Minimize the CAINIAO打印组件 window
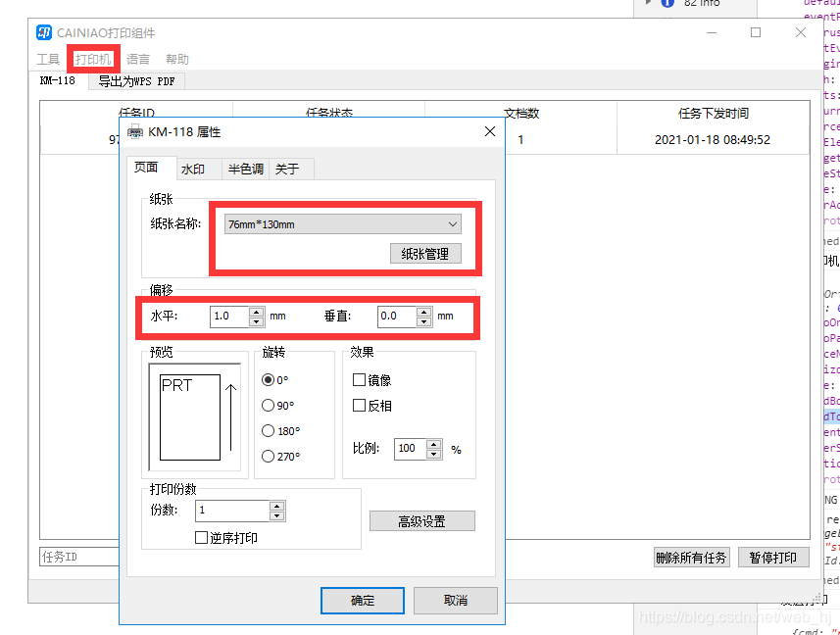This screenshot has height=635, width=840. point(712,32)
